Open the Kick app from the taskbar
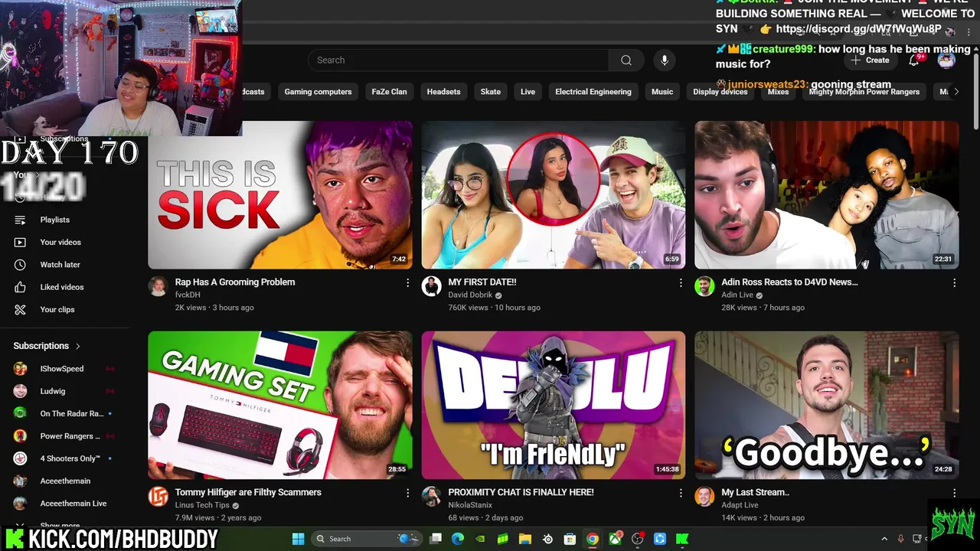The height and width of the screenshot is (551, 980). 682,539
